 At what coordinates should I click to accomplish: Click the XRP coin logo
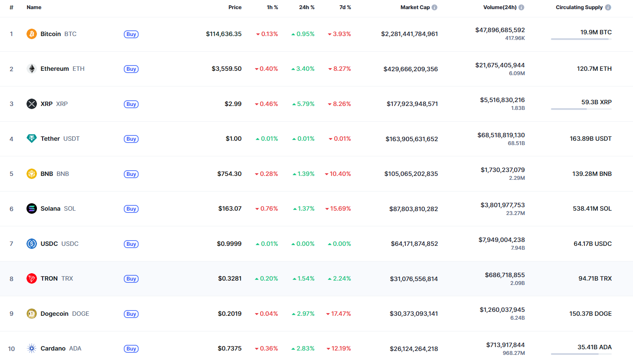pyautogui.click(x=32, y=104)
